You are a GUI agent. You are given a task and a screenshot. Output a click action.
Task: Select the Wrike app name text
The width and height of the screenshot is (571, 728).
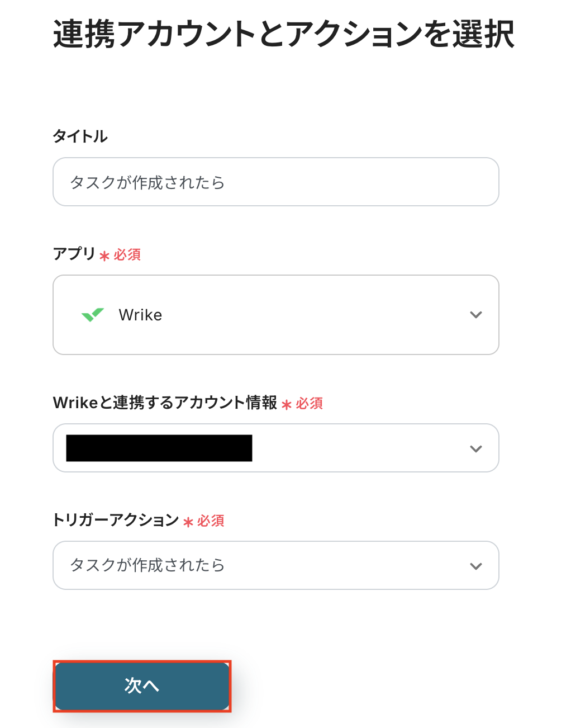tap(140, 315)
